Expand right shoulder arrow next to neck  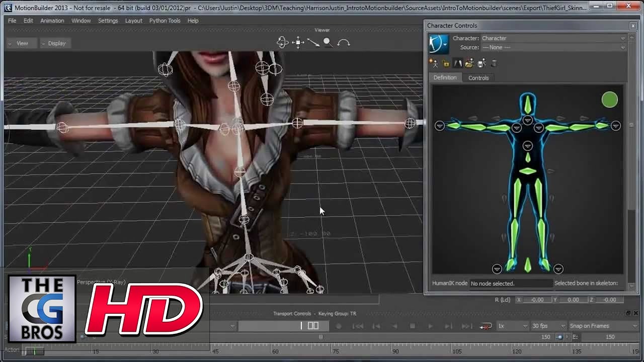pyautogui.click(x=516, y=128)
